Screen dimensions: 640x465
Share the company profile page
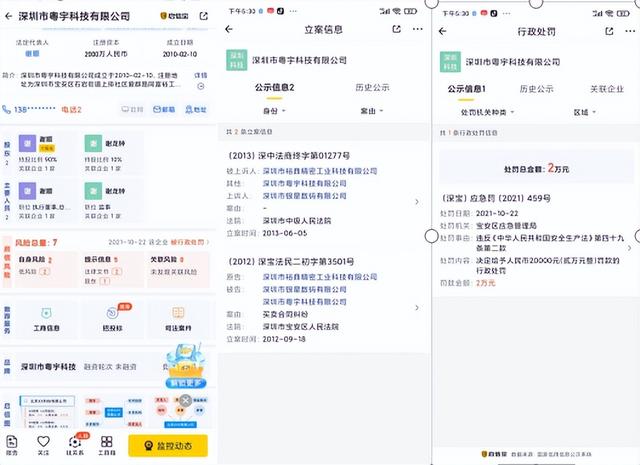tap(203, 16)
